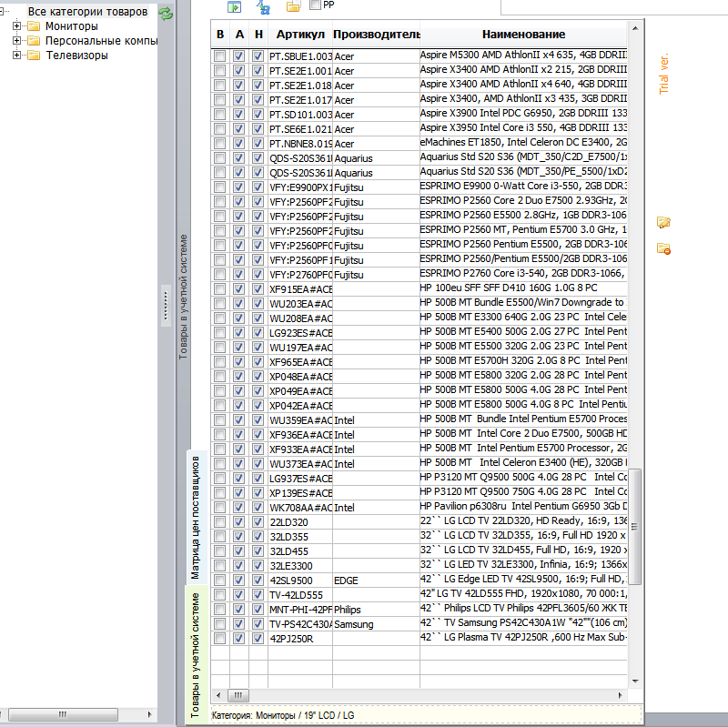
Task: Expand the Телевизоры tree node
Action: click(x=16, y=56)
